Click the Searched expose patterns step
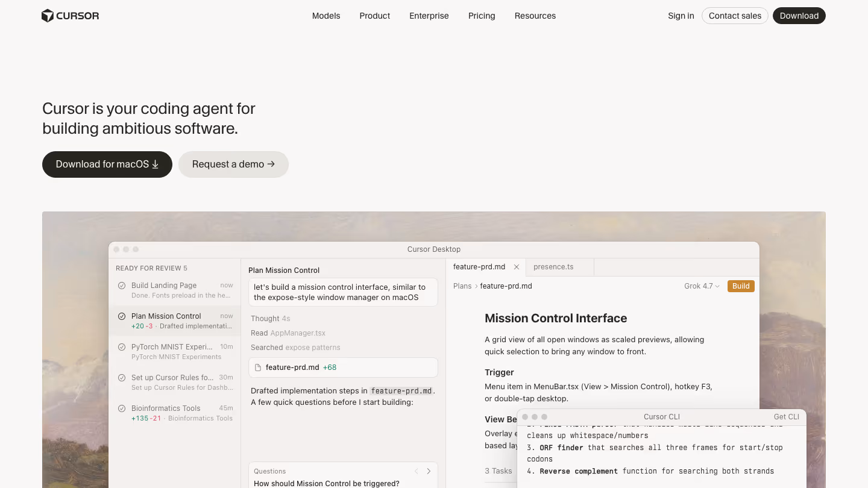Viewport: 868px width, 488px height. click(295, 348)
